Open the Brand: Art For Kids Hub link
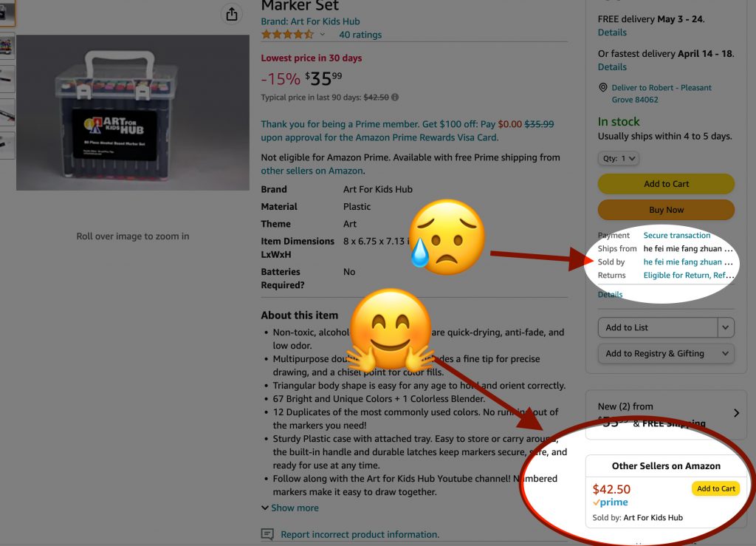 (310, 21)
